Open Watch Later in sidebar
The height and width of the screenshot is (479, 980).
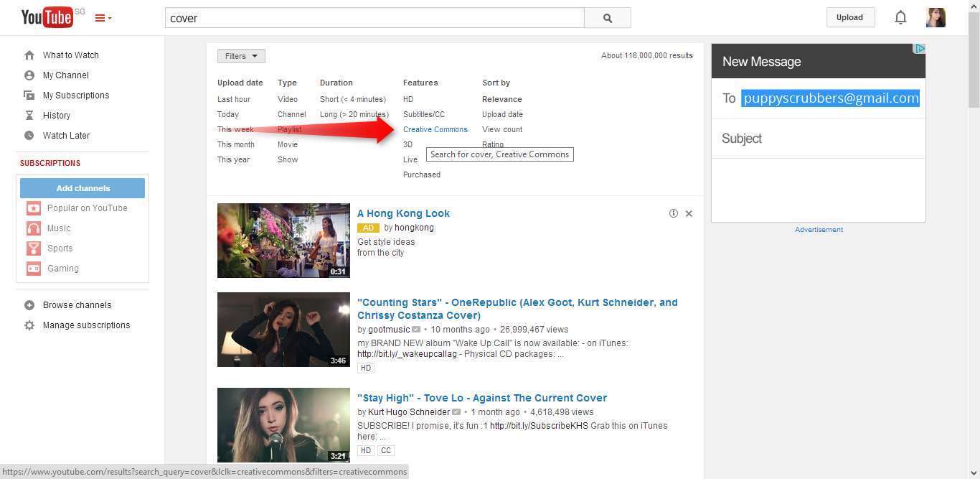click(x=66, y=136)
